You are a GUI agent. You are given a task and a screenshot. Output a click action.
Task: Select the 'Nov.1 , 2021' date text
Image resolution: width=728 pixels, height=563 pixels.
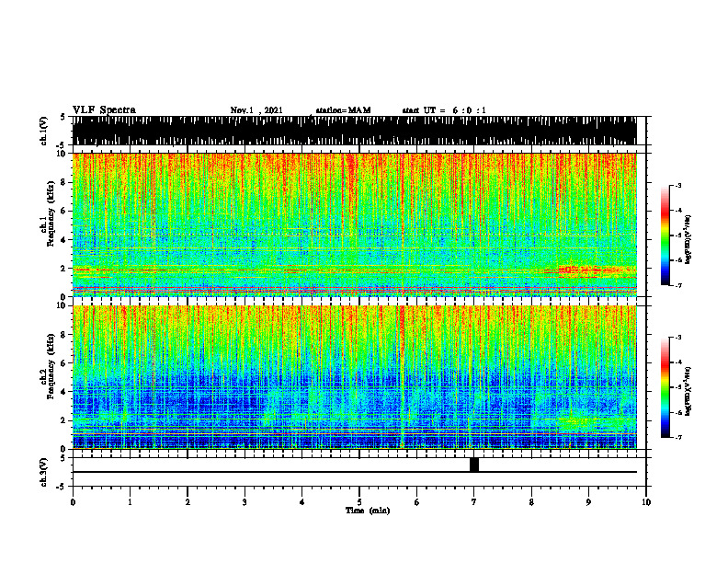256,110
